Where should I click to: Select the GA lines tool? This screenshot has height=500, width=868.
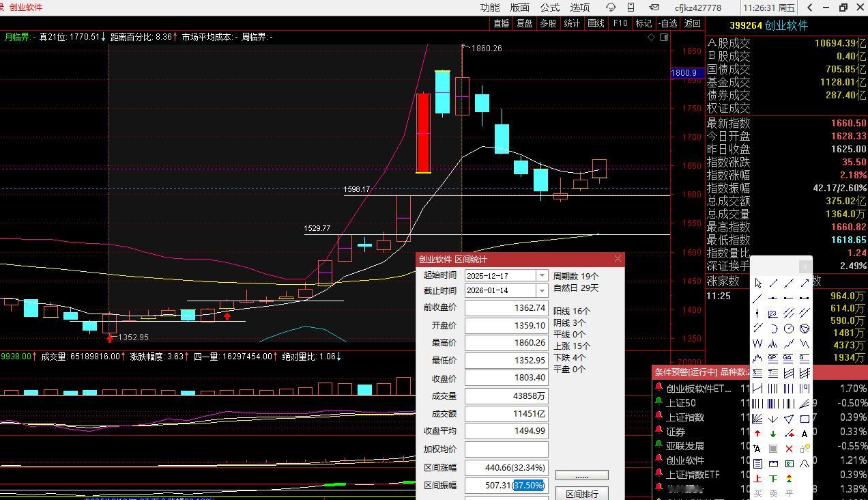[x=789, y=358]
